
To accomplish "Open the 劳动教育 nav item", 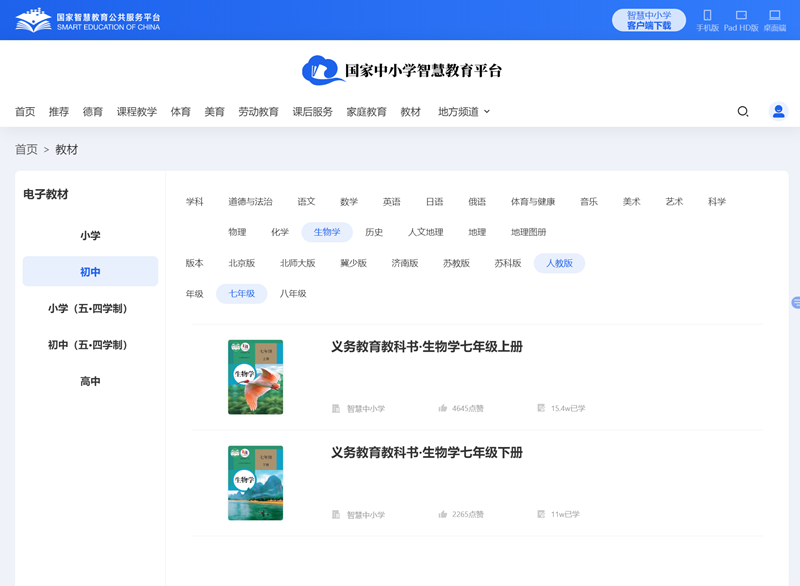I will coord(259,111).
